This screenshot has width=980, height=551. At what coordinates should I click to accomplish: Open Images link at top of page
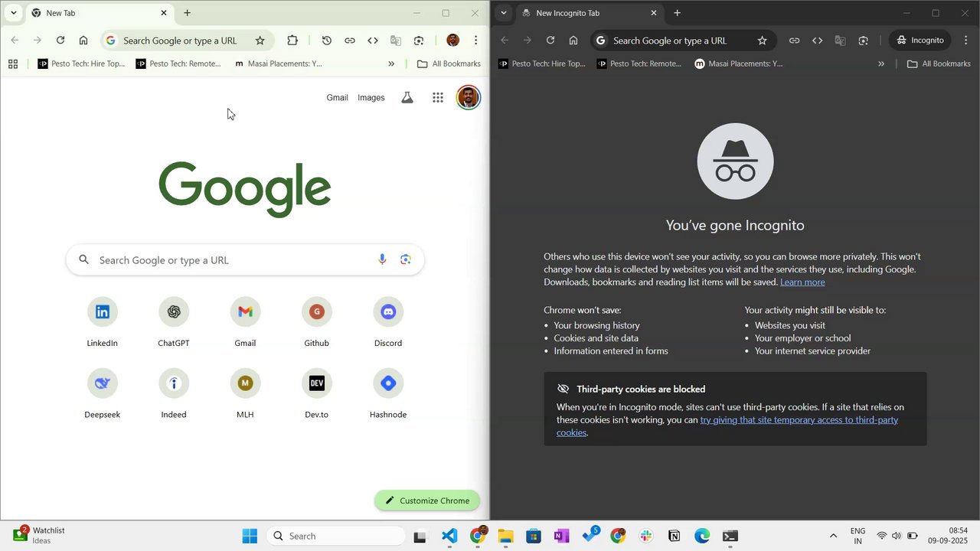371,97
